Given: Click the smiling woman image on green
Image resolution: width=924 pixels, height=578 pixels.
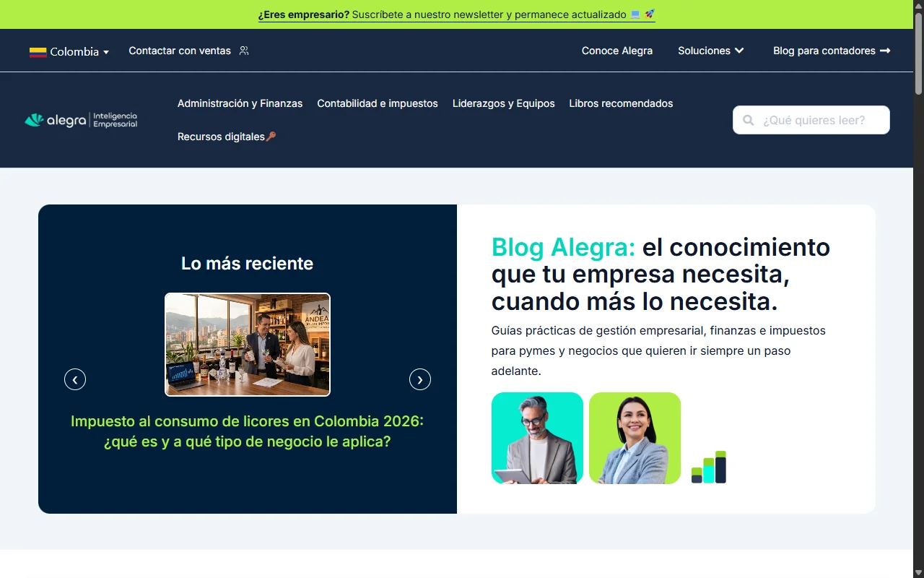Looking at the screenshot, I should (x=635, y=438).
